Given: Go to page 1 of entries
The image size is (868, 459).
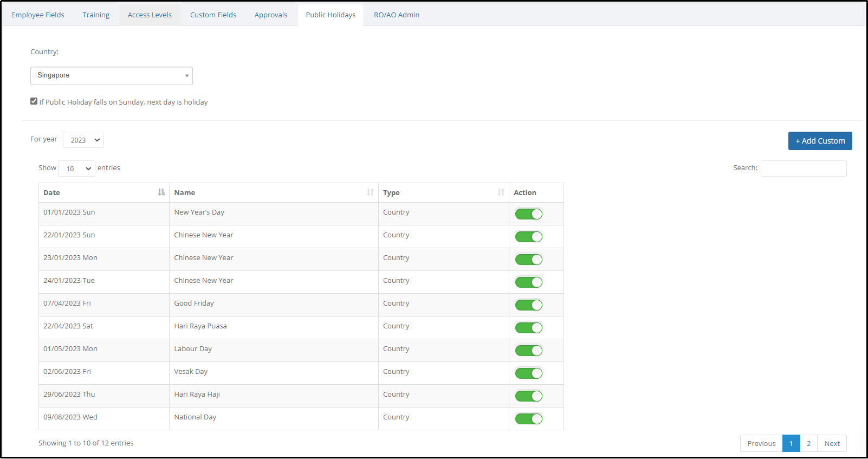Looking at the screenshot, I should point(791,443).
